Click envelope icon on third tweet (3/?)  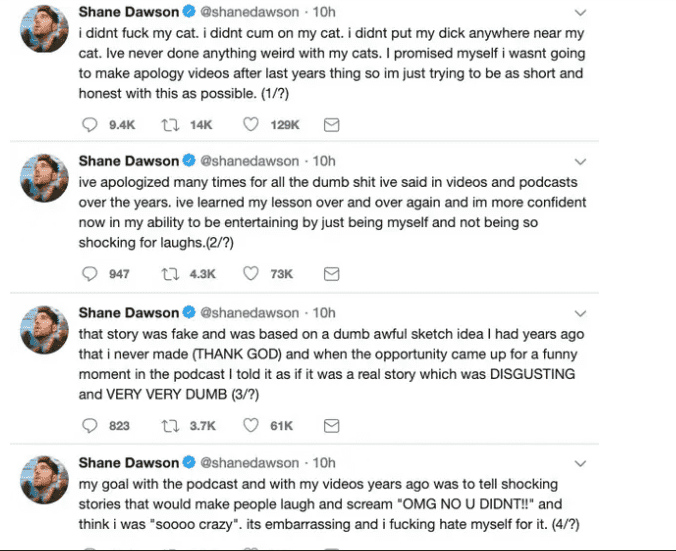click(x=332, y=425)
